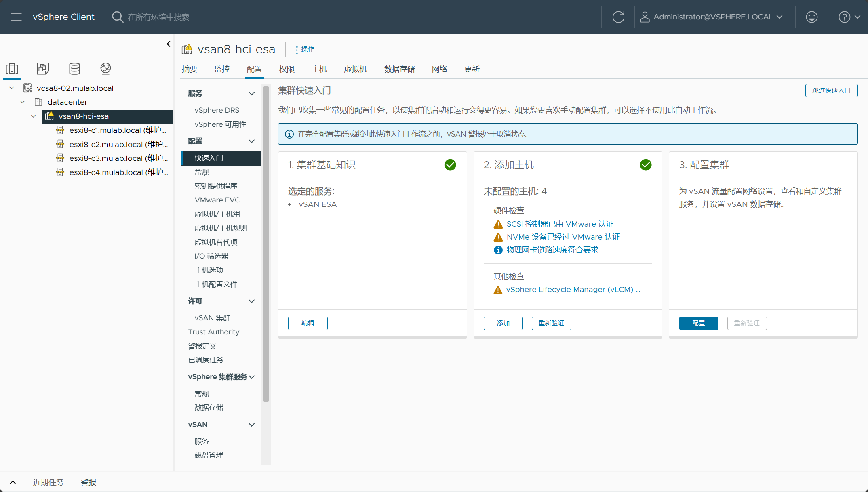
Task: Switch to Networking inventory view
Action: pyautogui.click(x=105, y=69)
